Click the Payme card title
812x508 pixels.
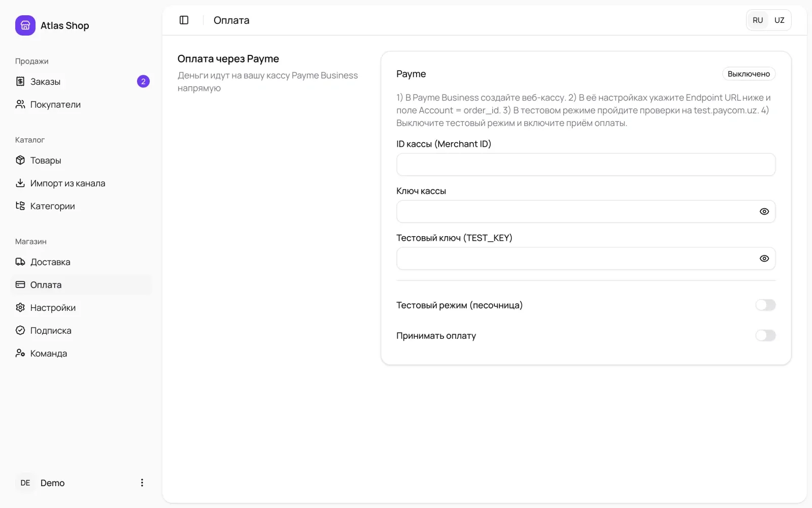pyautogui.click(x=411, y=74)
